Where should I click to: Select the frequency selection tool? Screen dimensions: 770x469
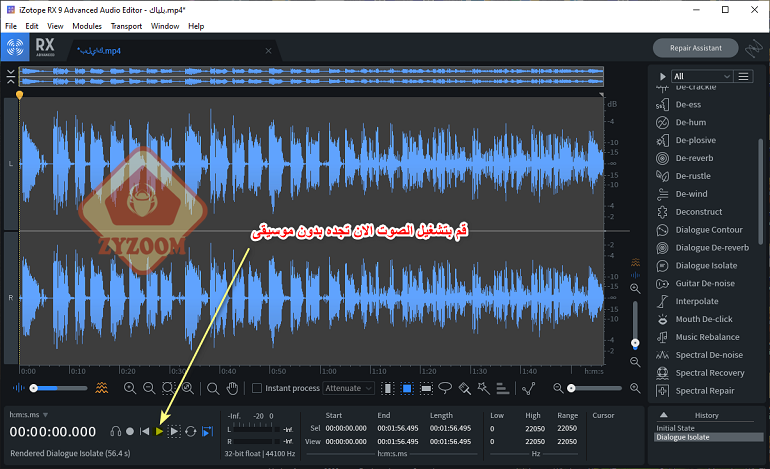pos(426,388)
